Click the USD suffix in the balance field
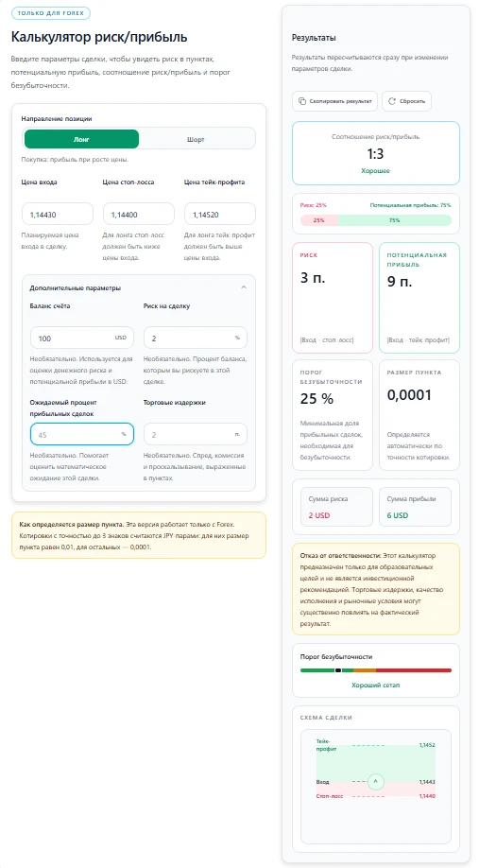This screenshot has width=479, height=868. coord(121,338)
